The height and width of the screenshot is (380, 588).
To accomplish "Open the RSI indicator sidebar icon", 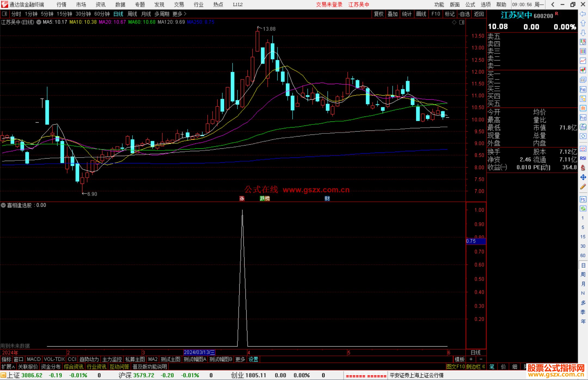I will (x=583, y=158).
